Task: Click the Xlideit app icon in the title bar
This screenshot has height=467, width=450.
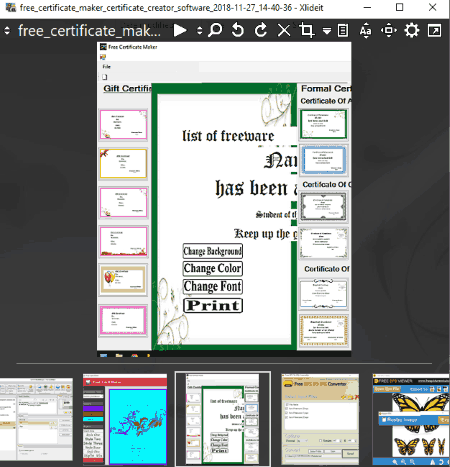Action: (10, 7)
